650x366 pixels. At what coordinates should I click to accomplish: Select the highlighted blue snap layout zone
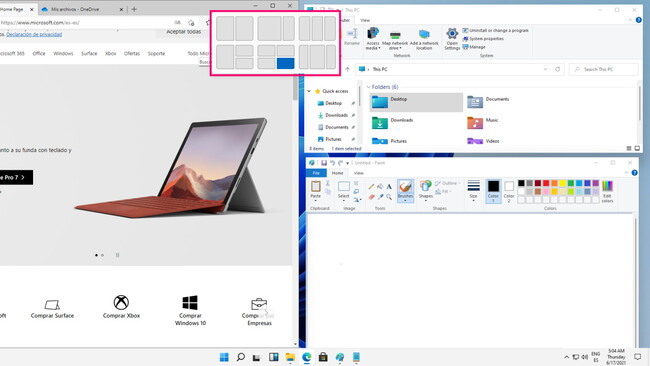(285, 63)
